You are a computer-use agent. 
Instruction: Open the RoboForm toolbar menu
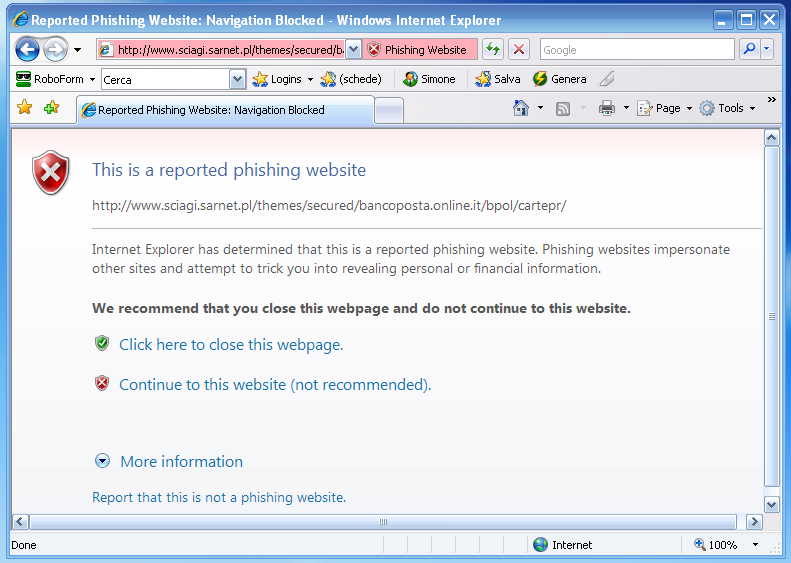pos(55,79)
